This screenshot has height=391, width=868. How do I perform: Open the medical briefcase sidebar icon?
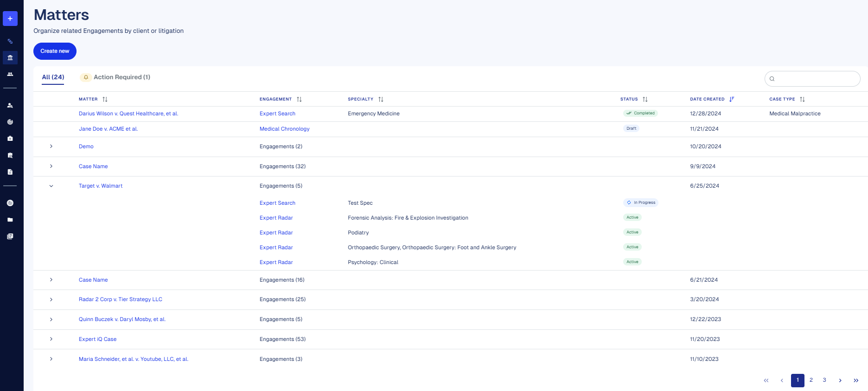10,139
